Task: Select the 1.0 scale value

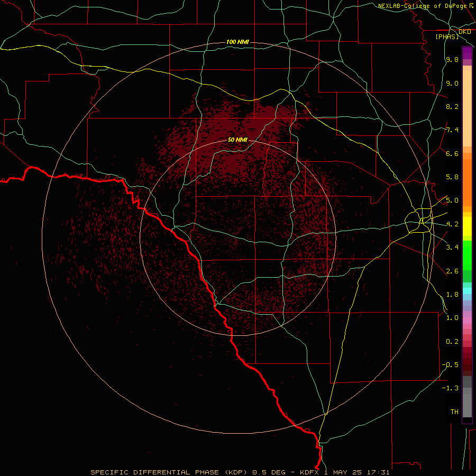Action: pyautogui.click(x=452, y=318)
